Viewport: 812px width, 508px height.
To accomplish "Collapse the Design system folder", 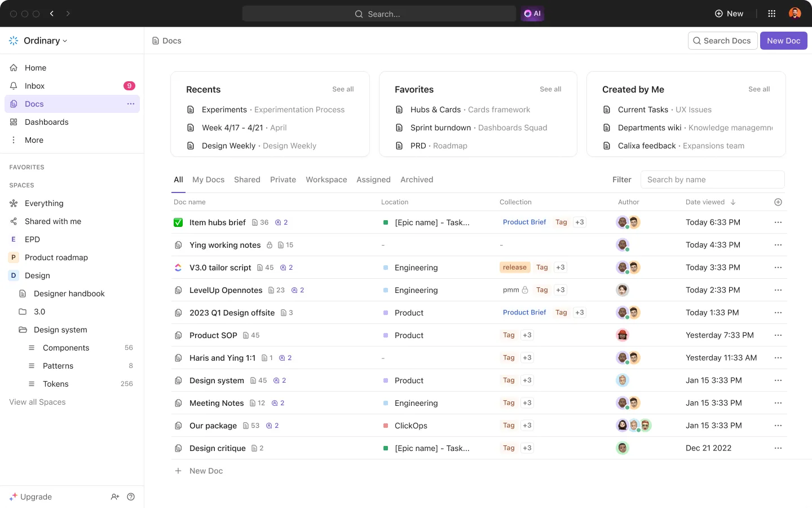I will coord(23,330).
